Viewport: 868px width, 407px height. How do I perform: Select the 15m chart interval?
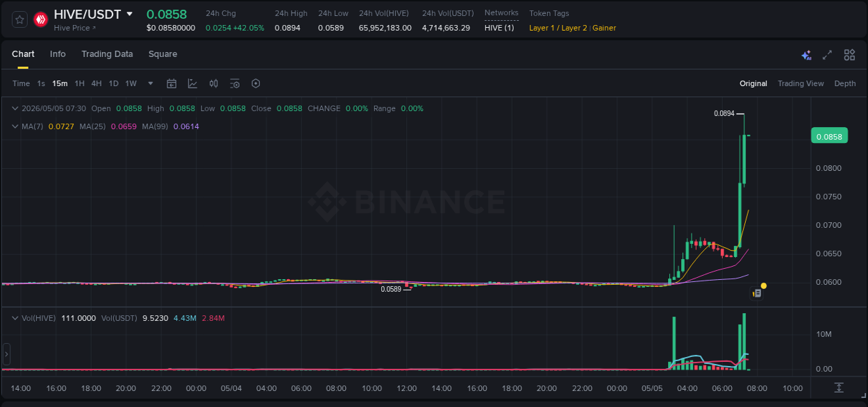60,83
